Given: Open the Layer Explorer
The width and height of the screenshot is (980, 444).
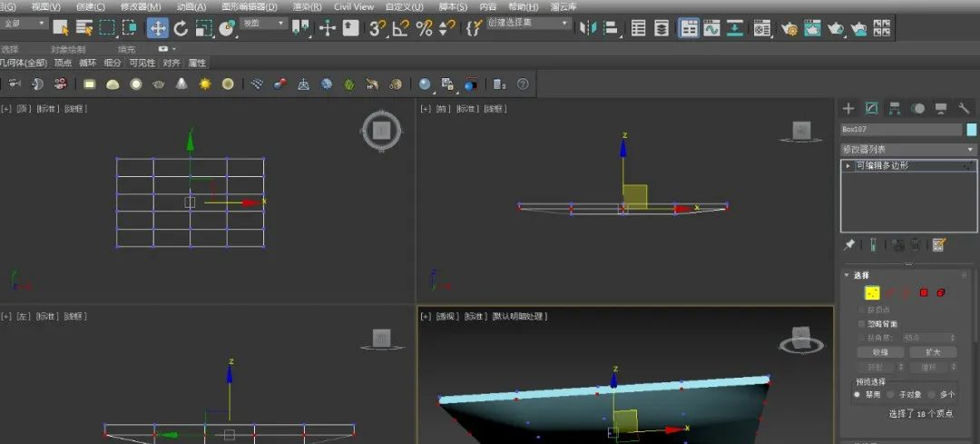Looking at the screenshot, I should pos(661,27).
